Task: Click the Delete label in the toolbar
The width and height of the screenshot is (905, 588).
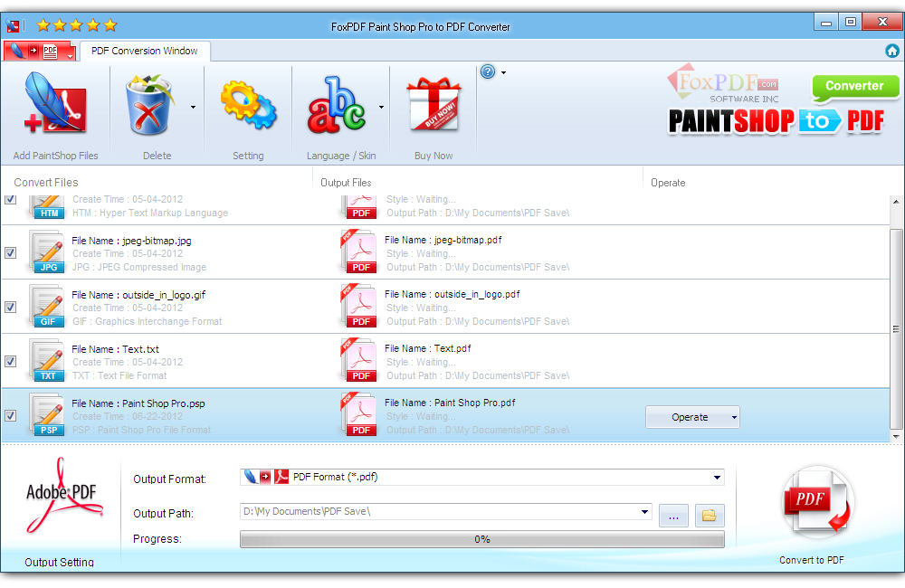Action: pos(157,156)
